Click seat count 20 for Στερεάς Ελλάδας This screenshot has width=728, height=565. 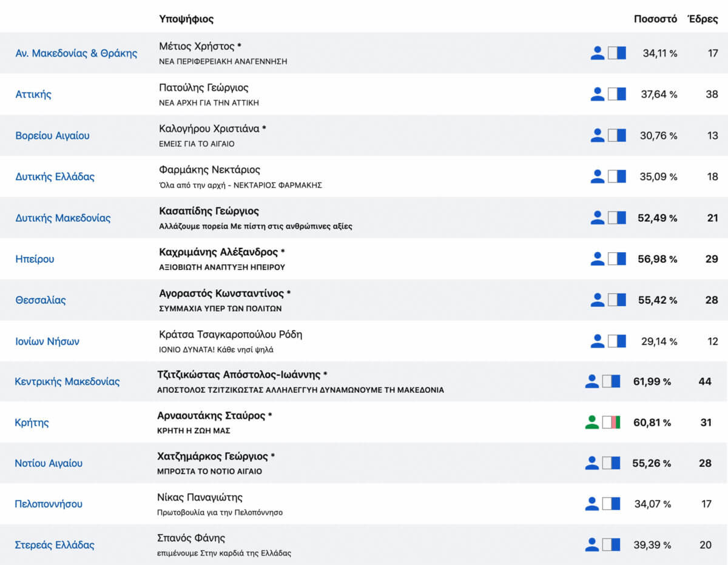[705, 545]
